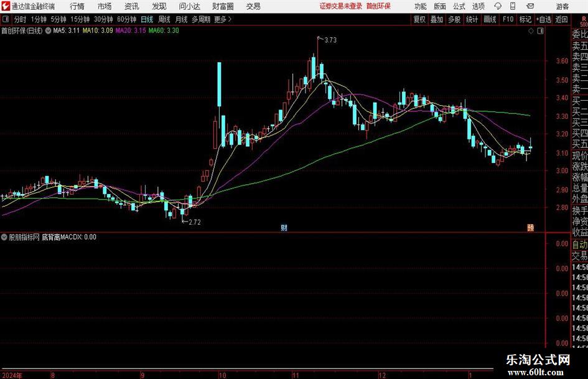
Task: Click 首创环保 stock name in title bar
Action: coord(378,6)
